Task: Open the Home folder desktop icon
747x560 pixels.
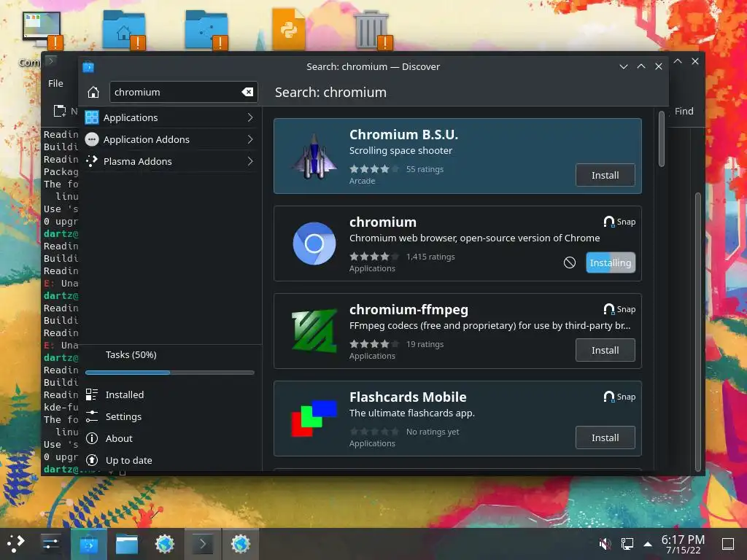Action: [x=124, y=29]
